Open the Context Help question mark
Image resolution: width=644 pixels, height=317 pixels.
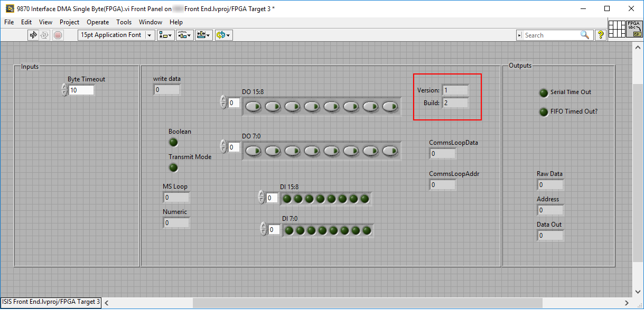600,35
